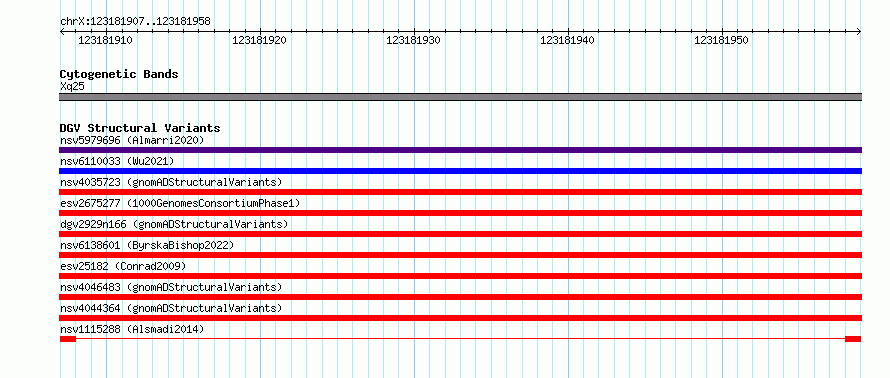
Task: Open variant label nsv6110033 (Wu2021)
Action: (117, 161)
